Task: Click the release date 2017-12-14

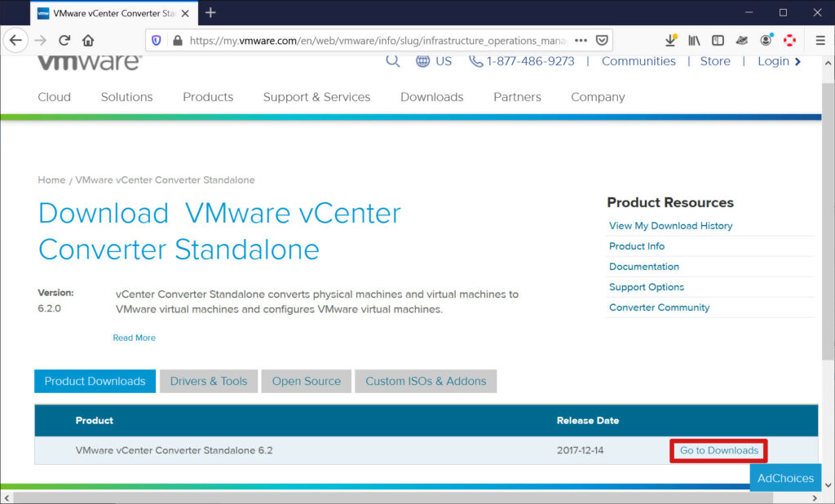Action: click(580, 450)
